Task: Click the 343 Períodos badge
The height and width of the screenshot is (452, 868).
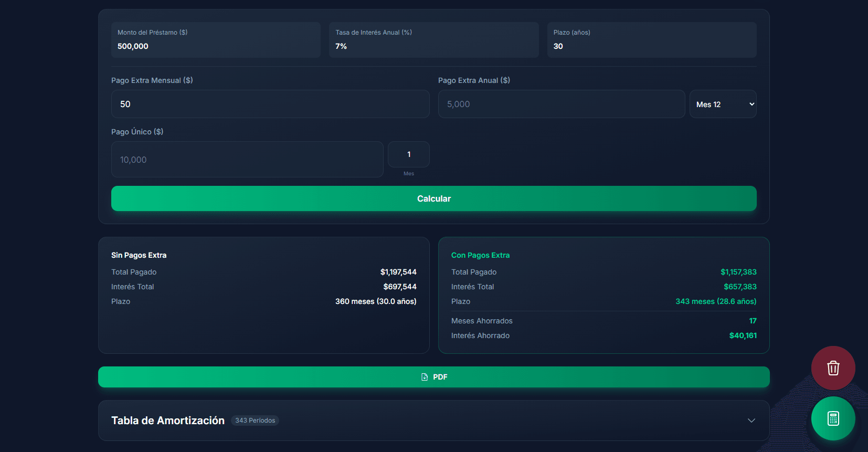Action: tap(255, 421)
